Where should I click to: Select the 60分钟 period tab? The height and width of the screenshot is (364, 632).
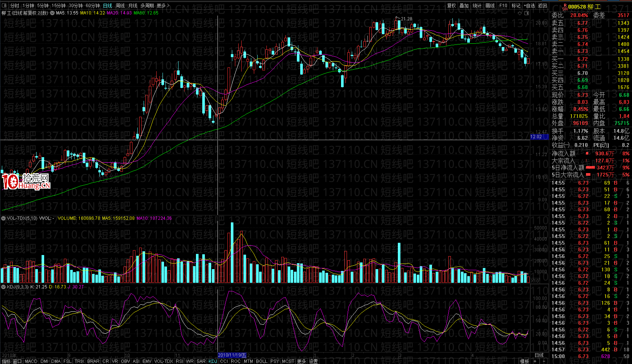[93, 6]
